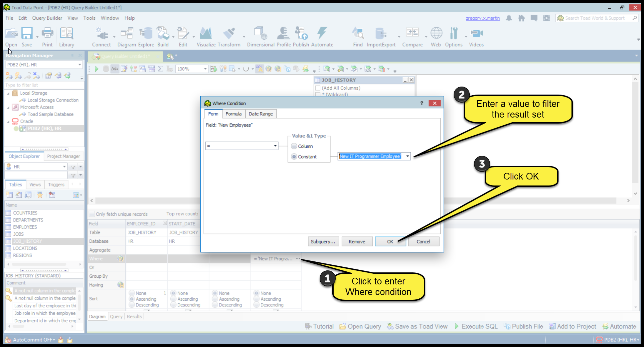644x347 pixels.
Task: Open the Tools menu
Action: point(89,18)
